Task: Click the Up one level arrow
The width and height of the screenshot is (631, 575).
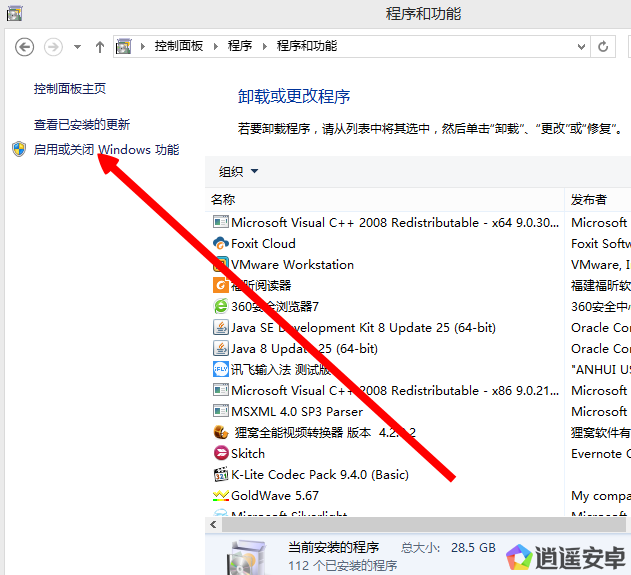Action: (x=100, y=46)
